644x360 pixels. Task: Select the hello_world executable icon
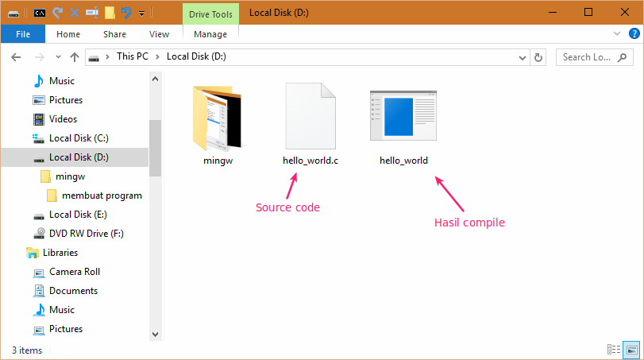click(x=403, y=115)
